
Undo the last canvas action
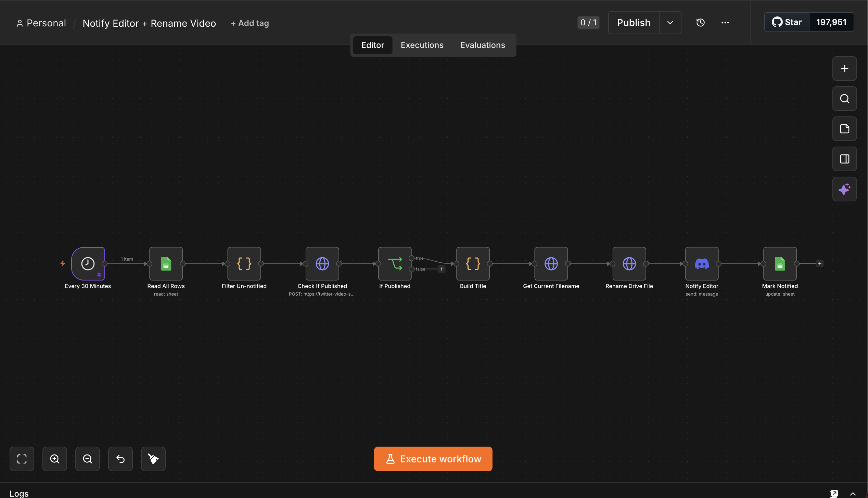[120, 459]
